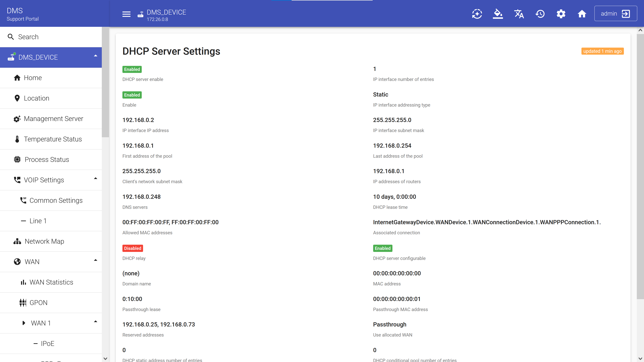Click the translate language icon
The width and height of the screenshot is (644, 362).
click(x=519, y=14)
